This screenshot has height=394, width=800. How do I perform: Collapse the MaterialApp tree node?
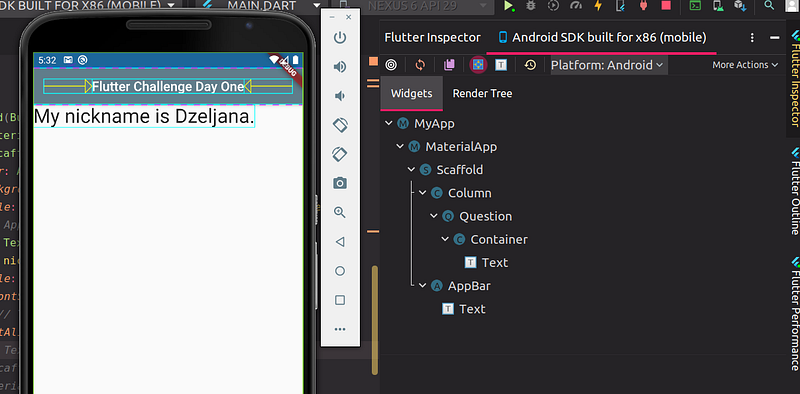400,146
